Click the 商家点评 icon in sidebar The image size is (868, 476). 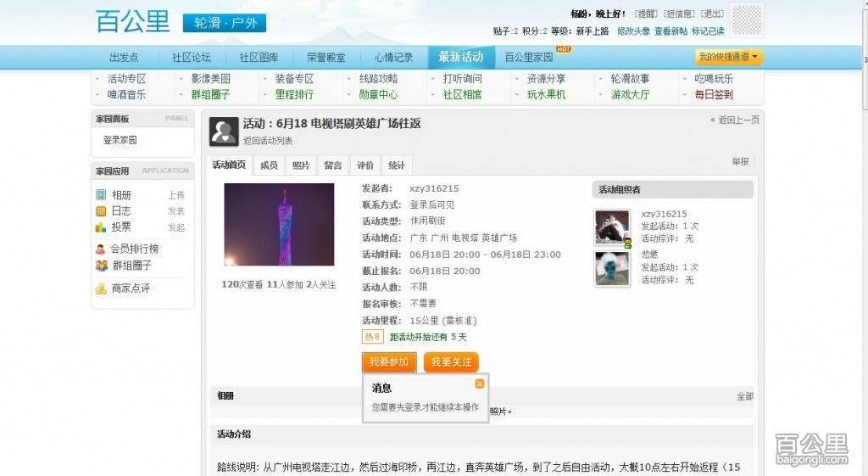[101, 288]
